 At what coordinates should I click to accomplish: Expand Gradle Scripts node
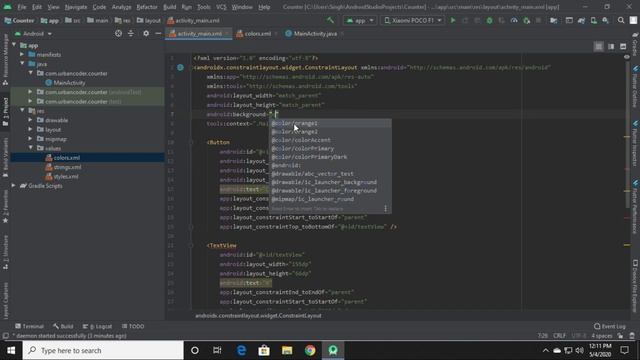click(14, 186)
